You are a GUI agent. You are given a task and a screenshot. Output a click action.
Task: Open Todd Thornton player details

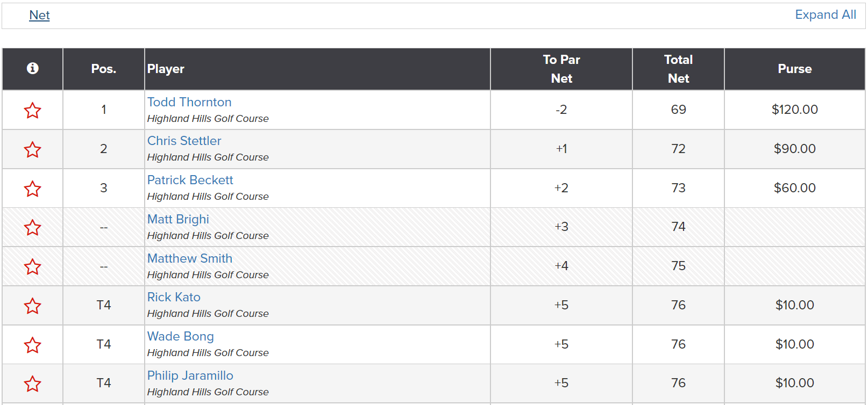[x=189, y=102]
